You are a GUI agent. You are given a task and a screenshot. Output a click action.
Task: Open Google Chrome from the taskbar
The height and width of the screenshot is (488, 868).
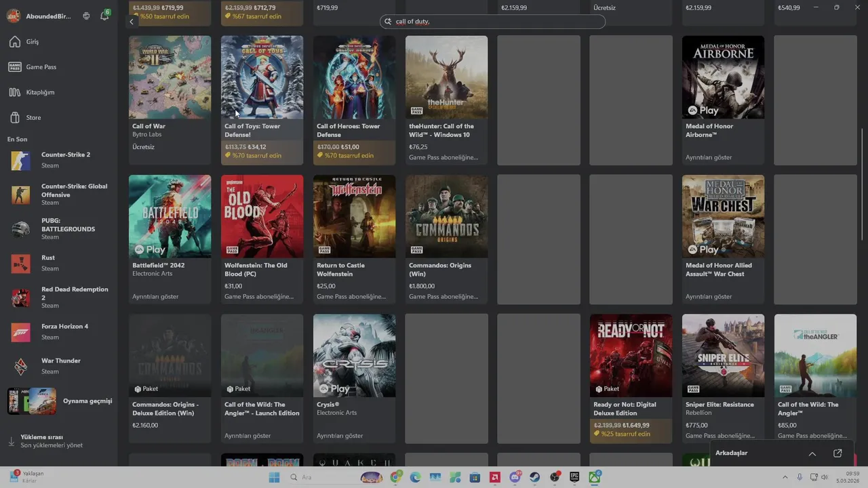[396, 477]
